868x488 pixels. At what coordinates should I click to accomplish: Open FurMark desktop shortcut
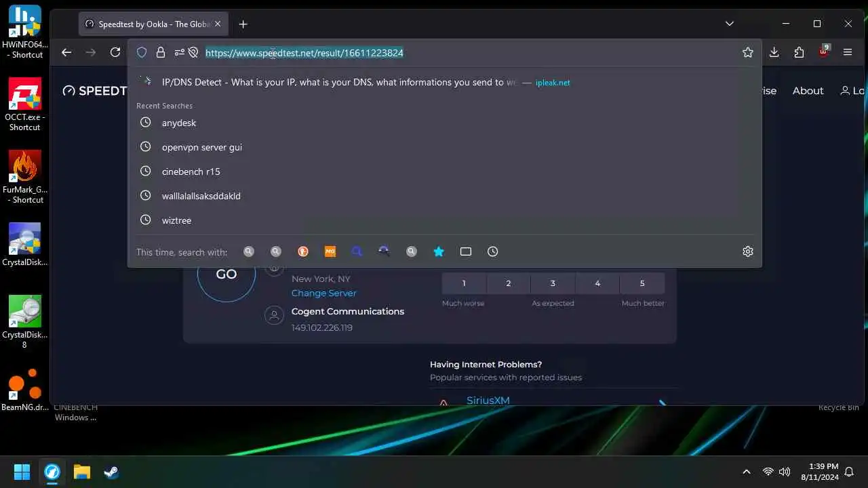point(24,177)
